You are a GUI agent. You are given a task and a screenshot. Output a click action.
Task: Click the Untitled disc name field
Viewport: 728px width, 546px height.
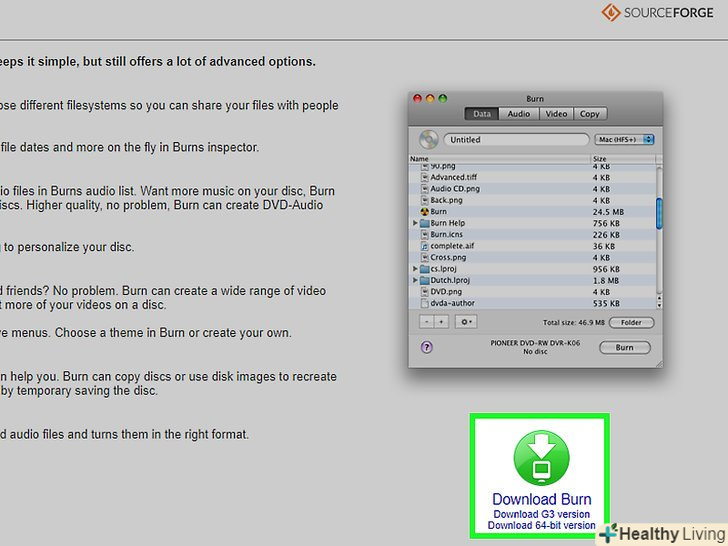tap(516, 140)
